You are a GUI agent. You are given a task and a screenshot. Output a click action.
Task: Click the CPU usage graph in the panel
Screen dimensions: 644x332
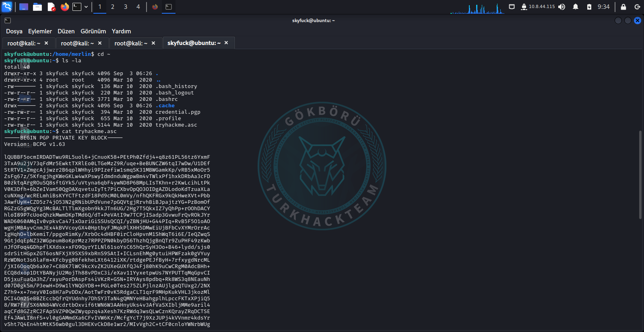pyautogui.click(x=477, y=8)
